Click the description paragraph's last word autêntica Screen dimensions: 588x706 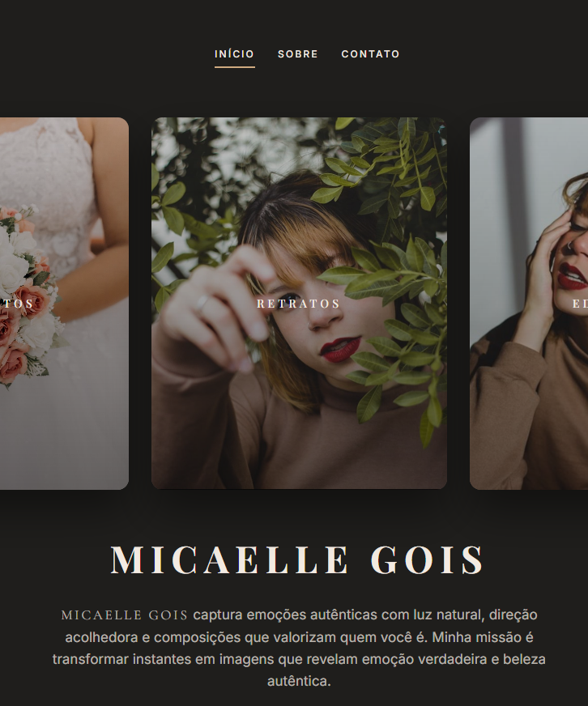tap(299, 681)
